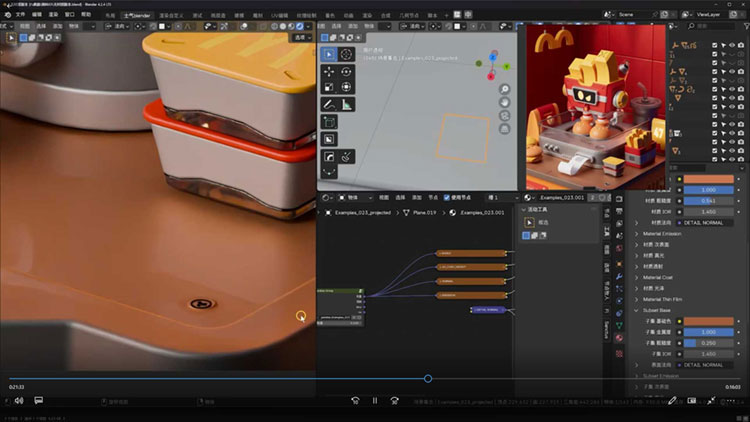This screenshot has height=422, width=750.
Task: Toggle the 使用节点 checkbox
Action: point(447,197)
